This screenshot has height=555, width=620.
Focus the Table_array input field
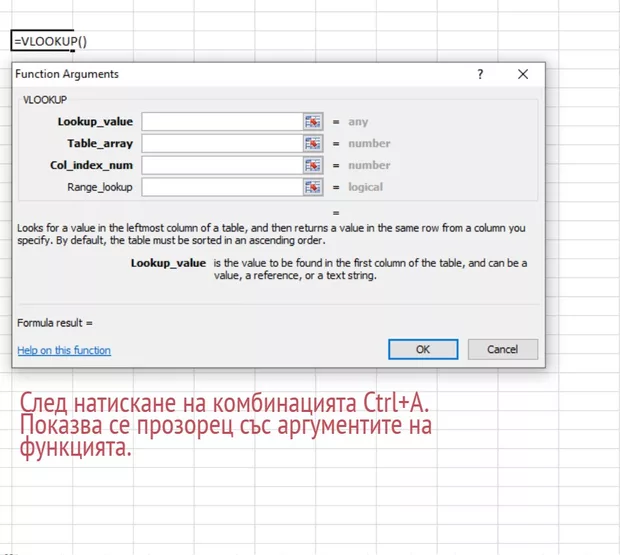[222, 143]
